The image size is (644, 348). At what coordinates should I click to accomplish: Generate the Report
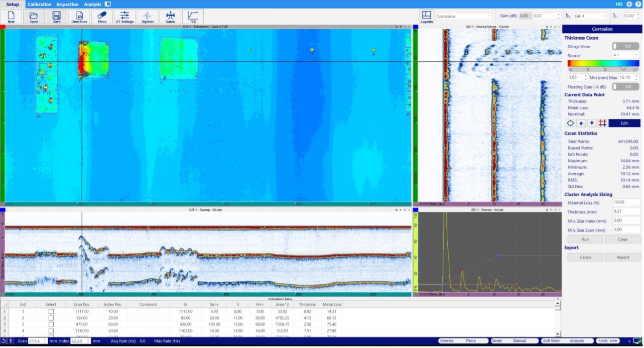(623, 257)
